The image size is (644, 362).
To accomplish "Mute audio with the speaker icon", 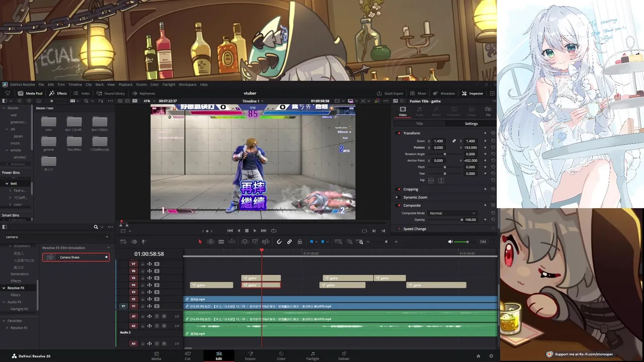I will 450,242.
